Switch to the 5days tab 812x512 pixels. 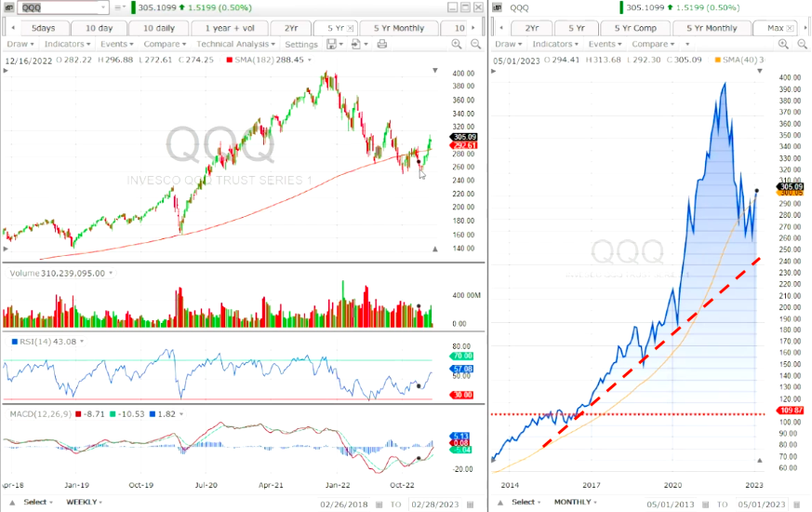43,28
